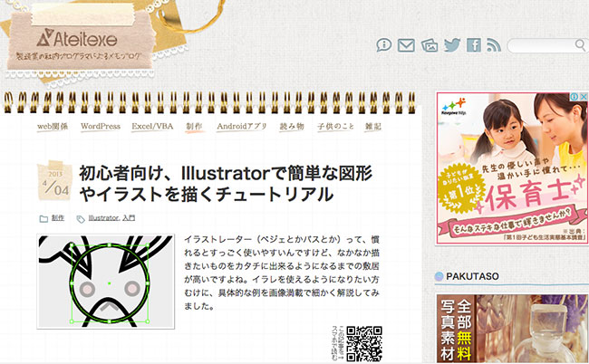Open the web関係 menu item
The height and width of the screenshot is (364, 589).
click(53, 127)
